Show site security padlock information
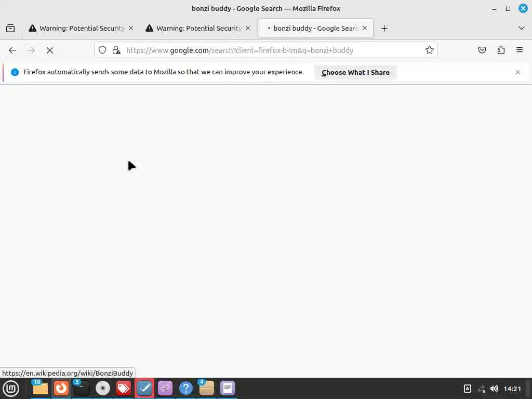The image size is (532, 399). click(x=116, y=50)
